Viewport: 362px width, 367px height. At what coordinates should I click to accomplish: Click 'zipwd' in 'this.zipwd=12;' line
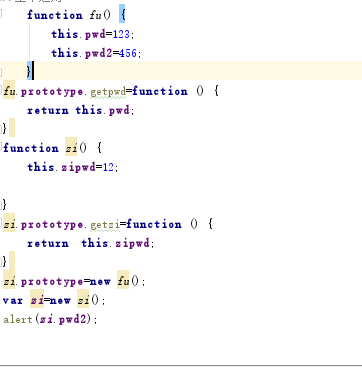78,167
